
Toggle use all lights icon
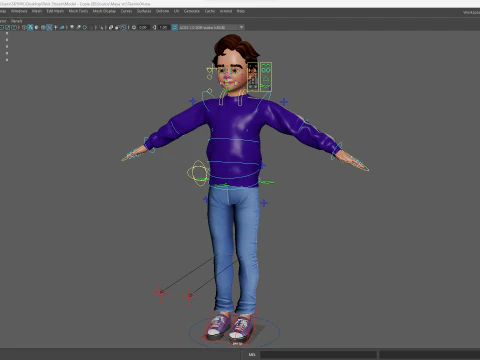point(56,27)
